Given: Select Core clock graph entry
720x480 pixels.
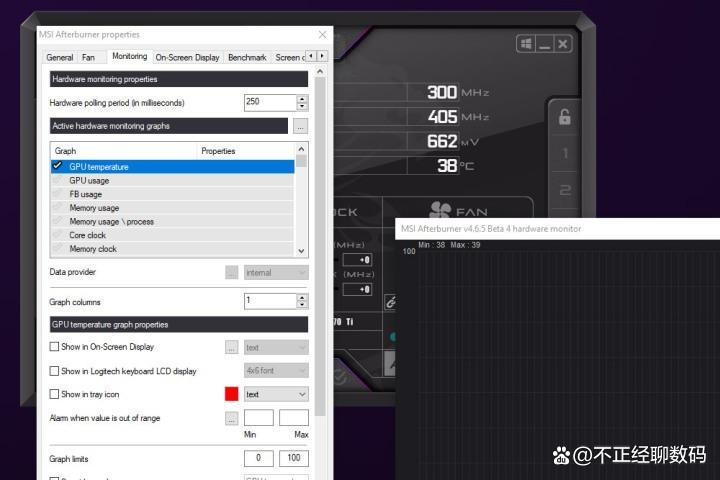Looking at the screenshot, I should point(88,235).
